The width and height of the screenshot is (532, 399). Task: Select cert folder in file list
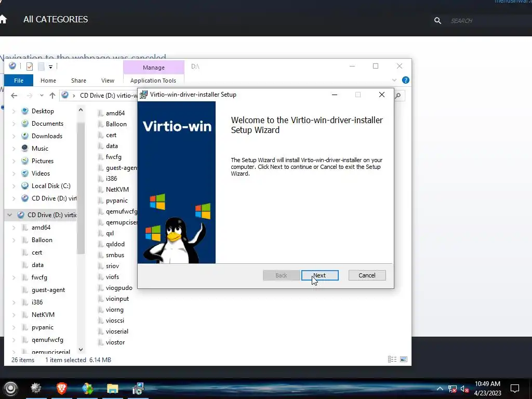click(111, 135)
